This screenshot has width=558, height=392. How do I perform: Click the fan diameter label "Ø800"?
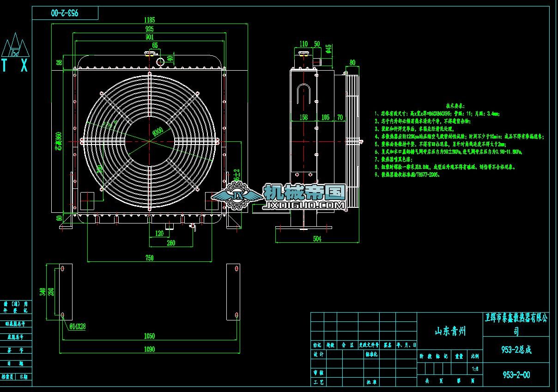157,133
